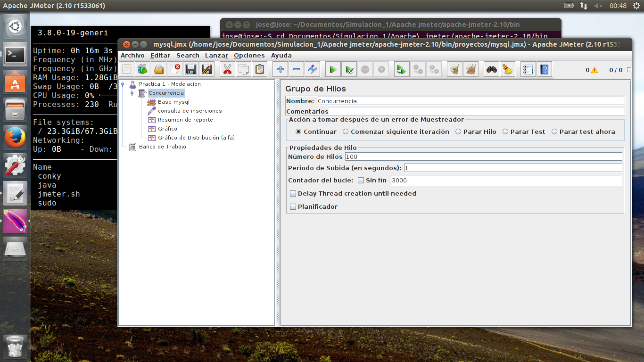Select Parar test ahora radio button
Screen dimensions: 644x362
[554, 132]
